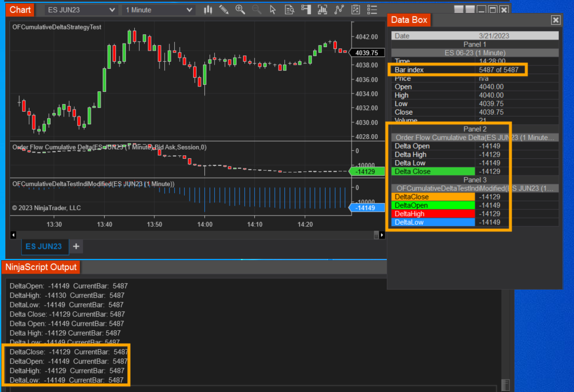The image size is (574, 392).
Task: Click the blue DeltaLow swatch in Data Box
Action: [433, 222]
